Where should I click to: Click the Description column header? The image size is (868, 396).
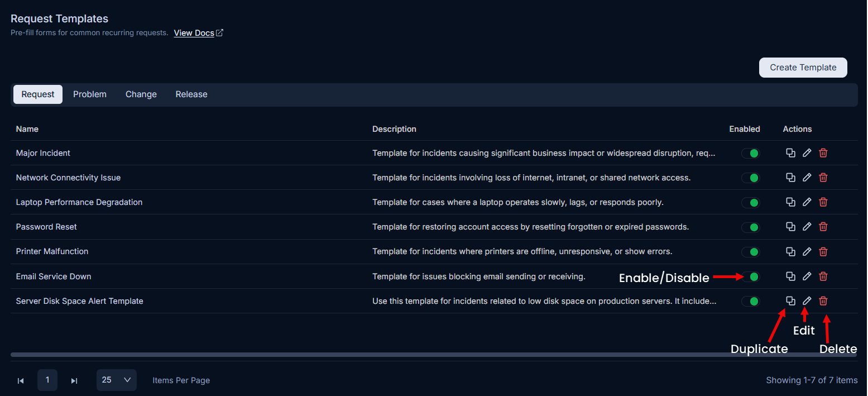coord(395,129)
